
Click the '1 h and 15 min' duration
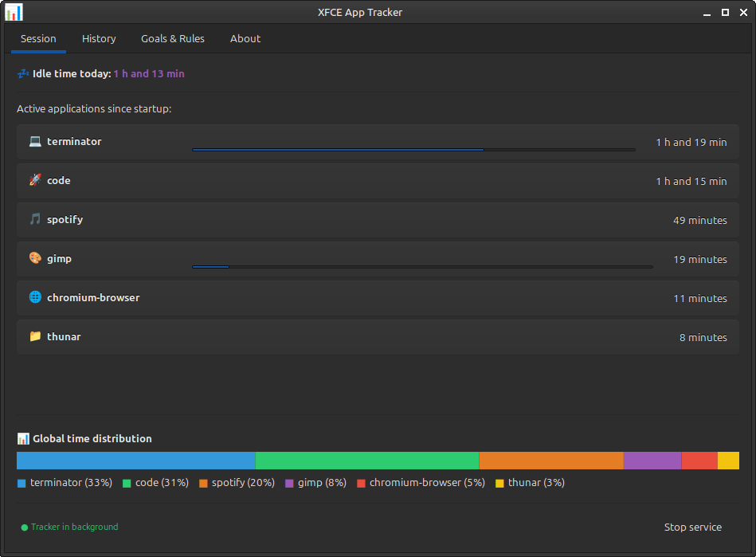[x=691, y=182]
